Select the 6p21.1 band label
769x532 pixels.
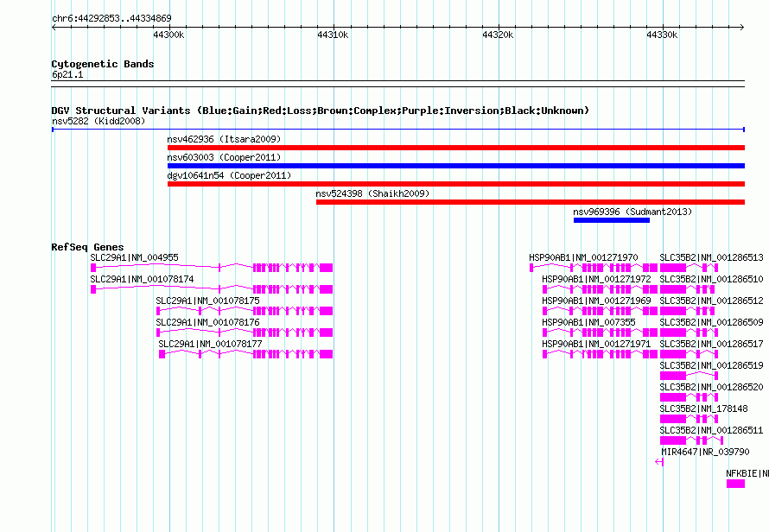(67, 74)
